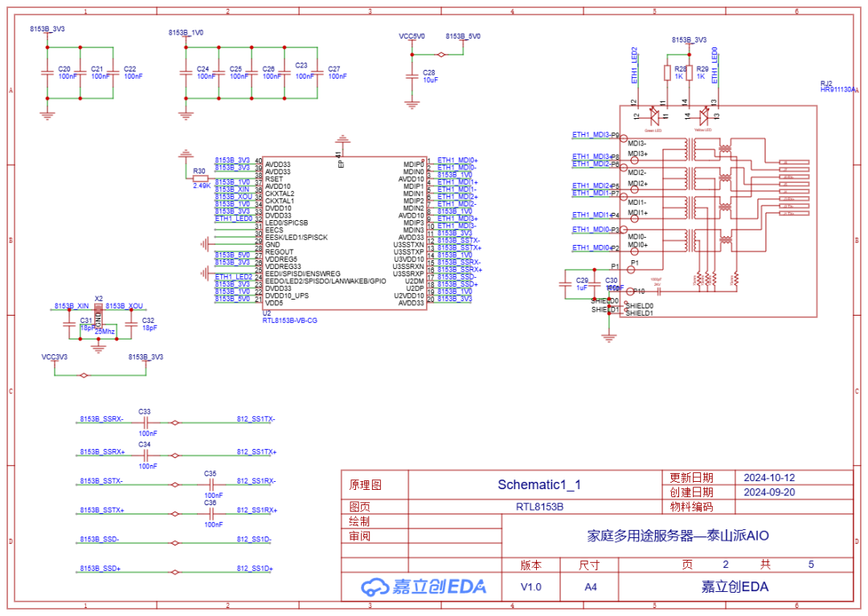
Task: Click the 812_SS1TX+ net label
Action: [256, 452]
